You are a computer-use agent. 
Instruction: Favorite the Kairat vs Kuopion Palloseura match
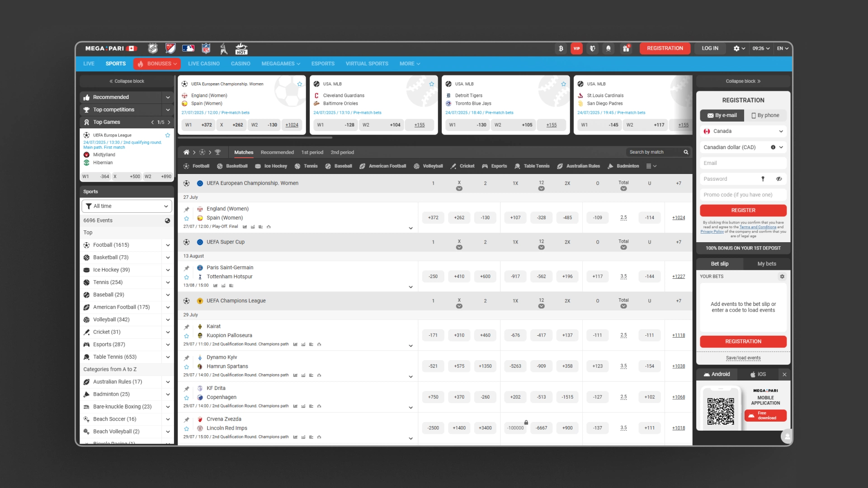pos(186,336)
